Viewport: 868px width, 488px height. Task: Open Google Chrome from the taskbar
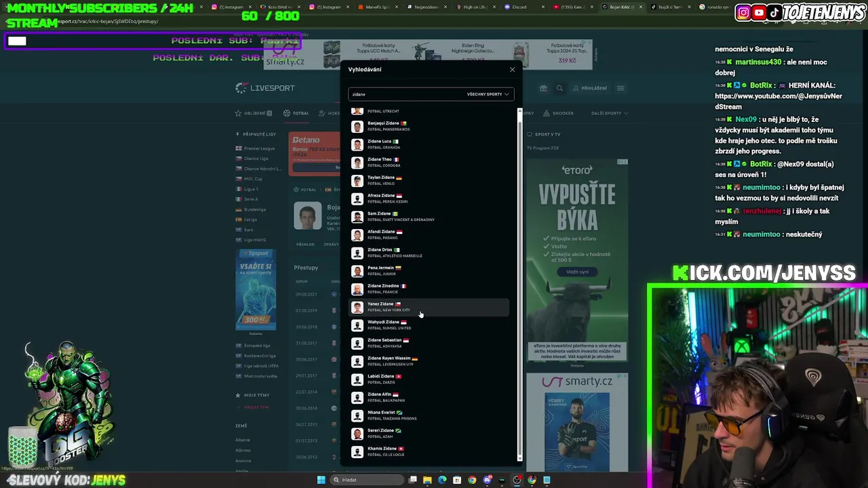coord(472,480)
